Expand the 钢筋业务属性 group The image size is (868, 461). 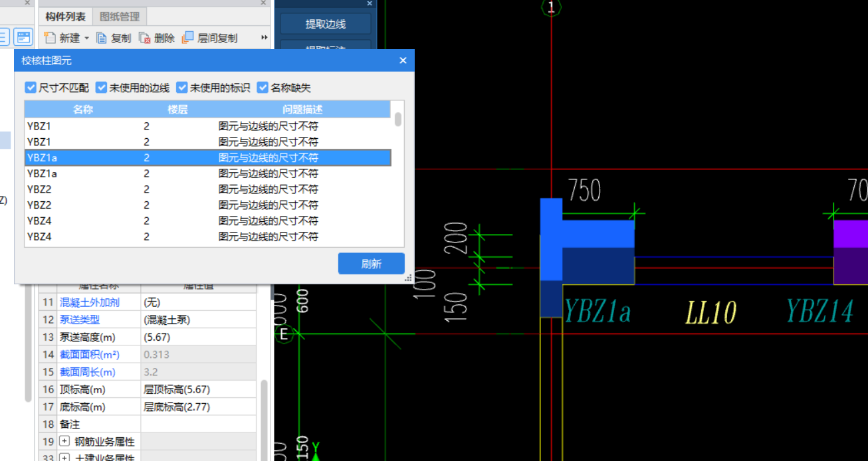coord(64,442)
